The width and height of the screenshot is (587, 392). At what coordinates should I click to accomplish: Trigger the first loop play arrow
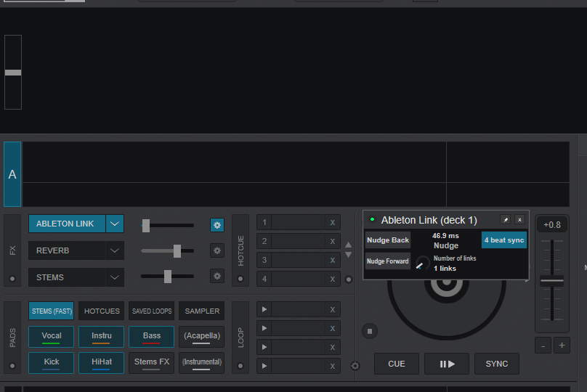[x=264, y=309]
